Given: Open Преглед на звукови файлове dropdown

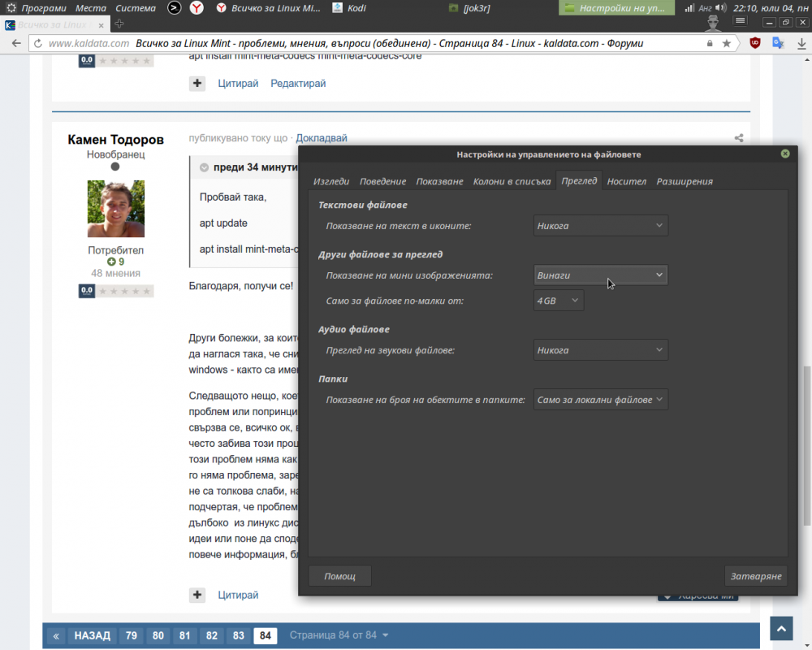Looking at the screenshot, I should click(601, 350).
